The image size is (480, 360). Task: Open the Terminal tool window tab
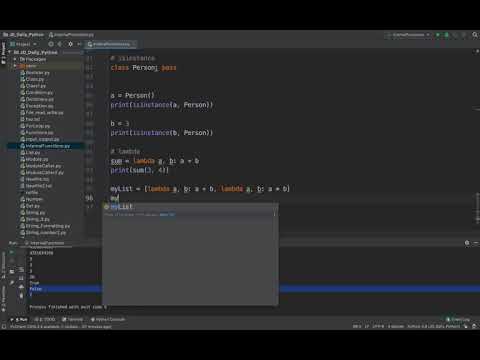point(72,319)
